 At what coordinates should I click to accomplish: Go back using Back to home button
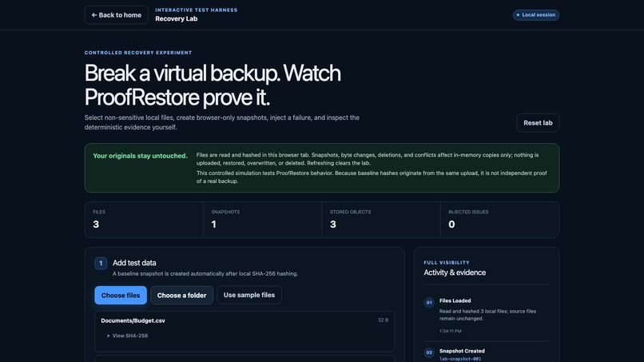coord(116,15)
